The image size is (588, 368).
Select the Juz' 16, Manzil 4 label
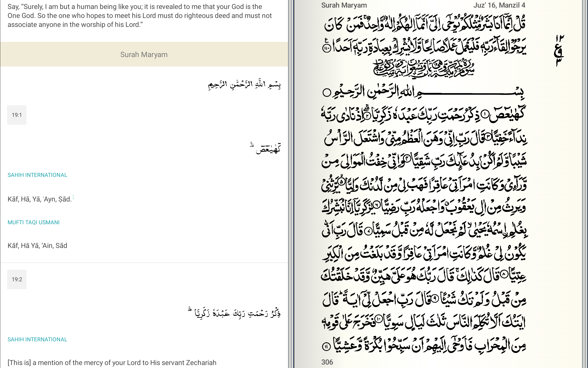[x=499, y=5]
